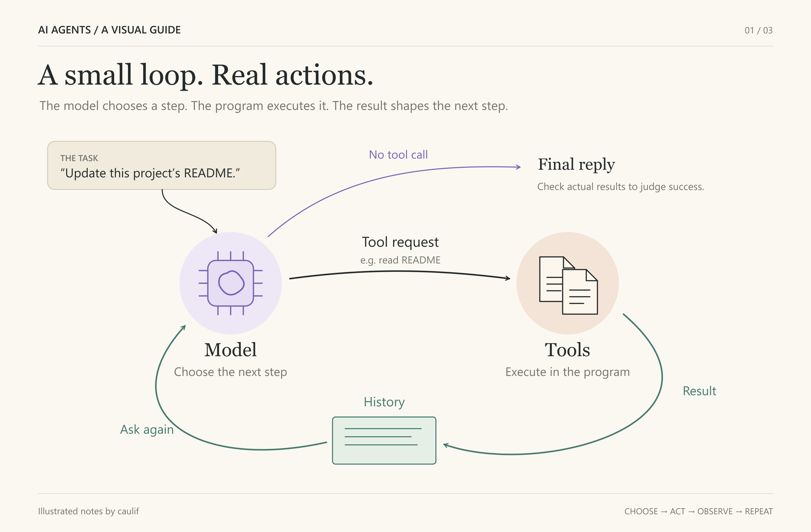The height and width of the screenshot is (532, 811).
Task: Click the 'THE TASK' small label
Action: pyautogui.click(x=79, y=158)
